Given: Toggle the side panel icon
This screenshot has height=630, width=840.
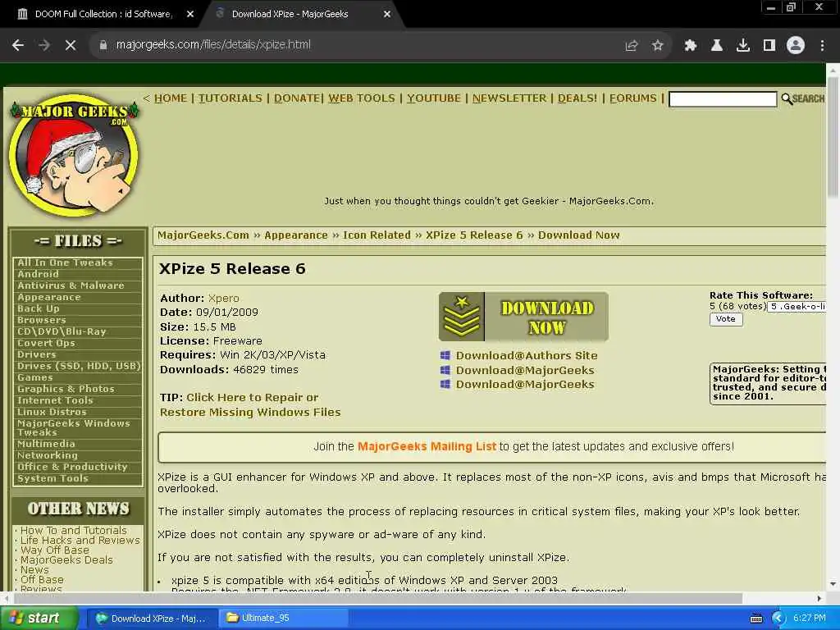Looking at the screenshot, I should pyautogui.click(x=769, y=46).
